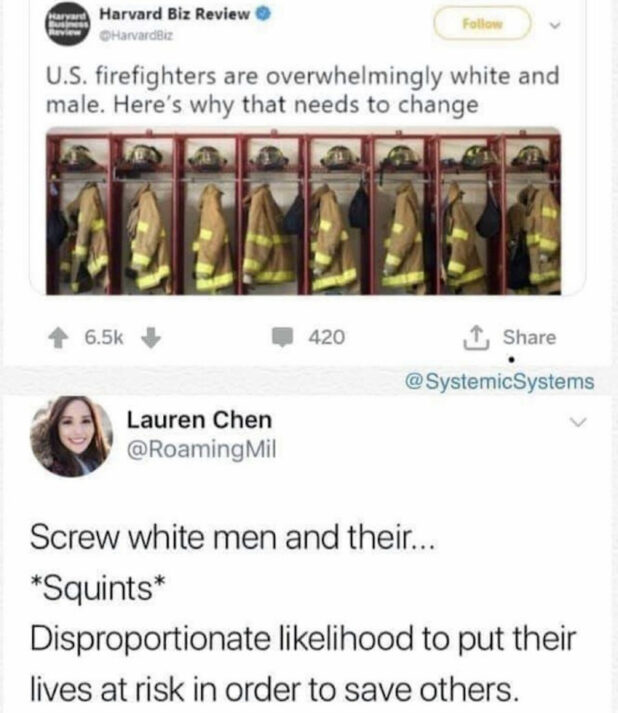
Task: Open the U.S. firefighters headline text
Action: coord(302,90)
